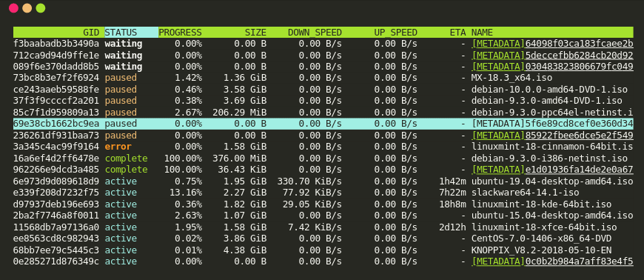Click the 2d12h ETA value

coord(452,227)
